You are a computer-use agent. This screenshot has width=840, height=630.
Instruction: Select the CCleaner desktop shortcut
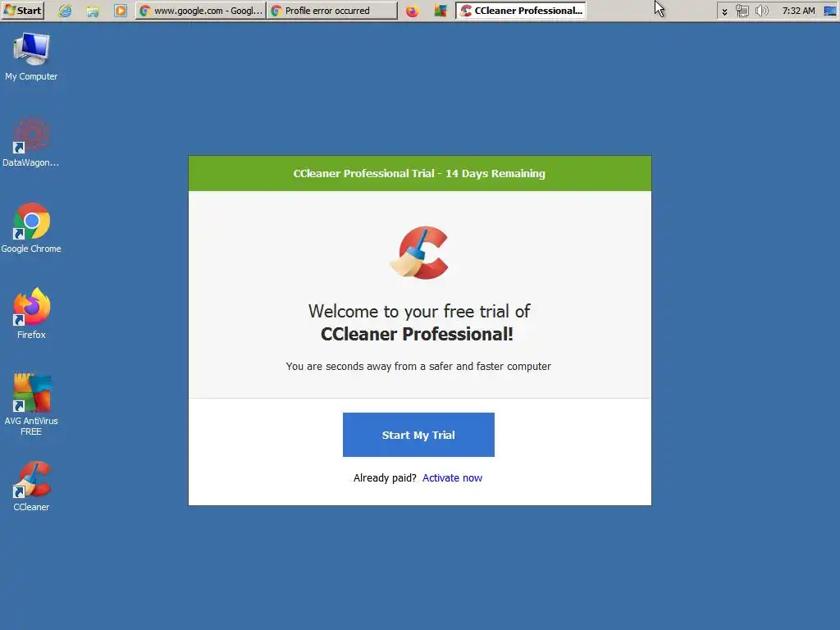31,486
